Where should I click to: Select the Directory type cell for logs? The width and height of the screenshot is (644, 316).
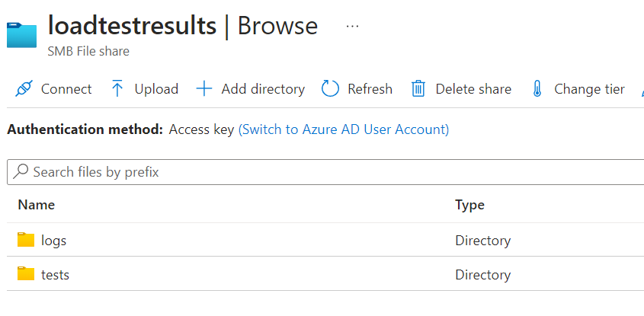482,241
